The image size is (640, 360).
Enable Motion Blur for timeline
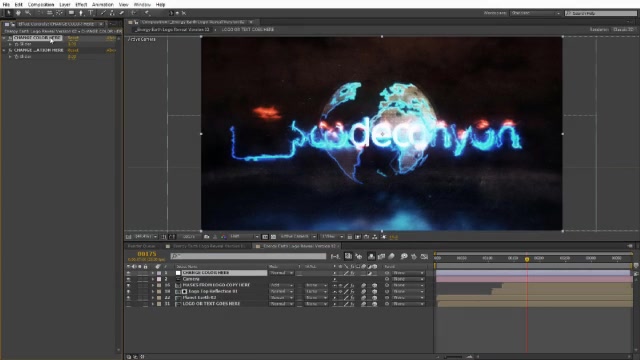click(x=391, y=256)
